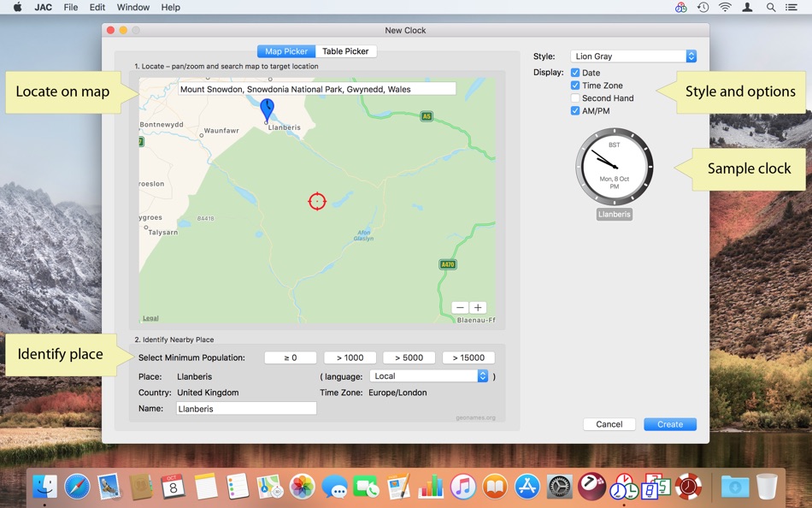Drop a pin on the map crosshair target

coord(317,201)
